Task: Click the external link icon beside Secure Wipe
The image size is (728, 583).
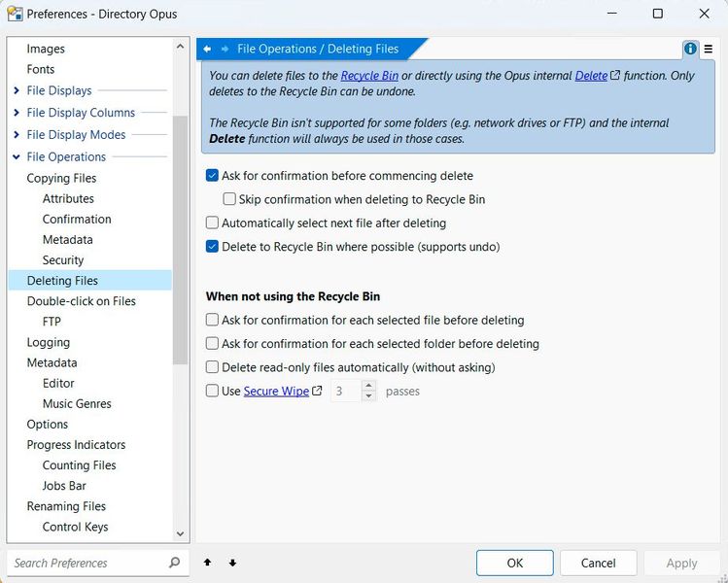Action: 317,392
